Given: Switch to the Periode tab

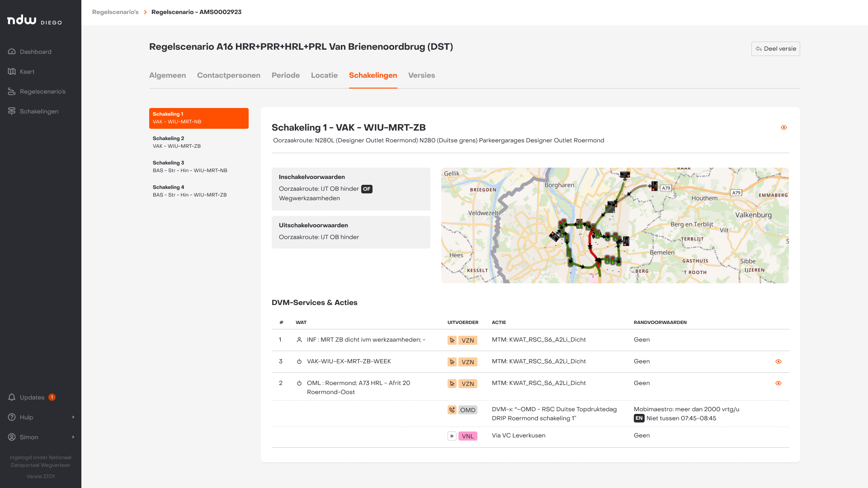Looking at the screenshot, I should coord(286,75).
